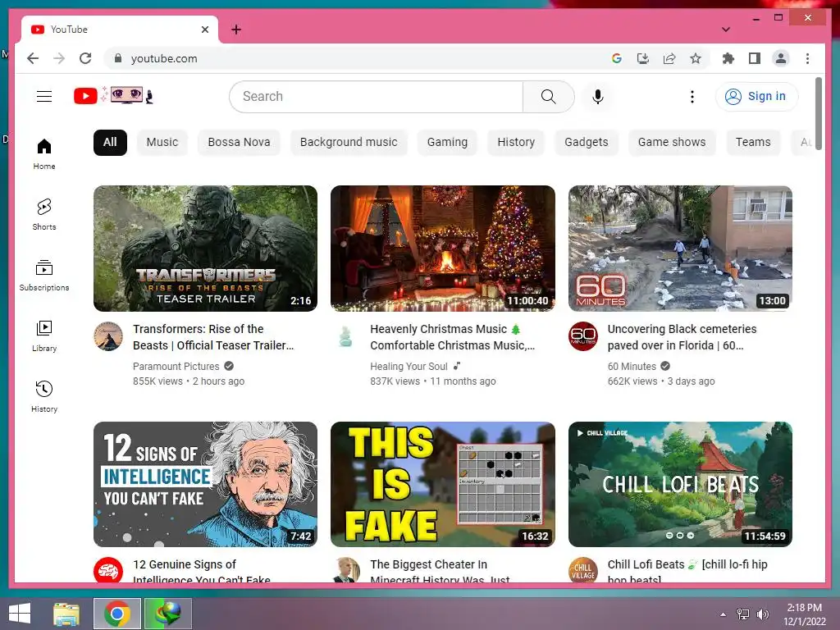Open Heavenly Christmas Music video title
The image size is (840, 630).
452,337
